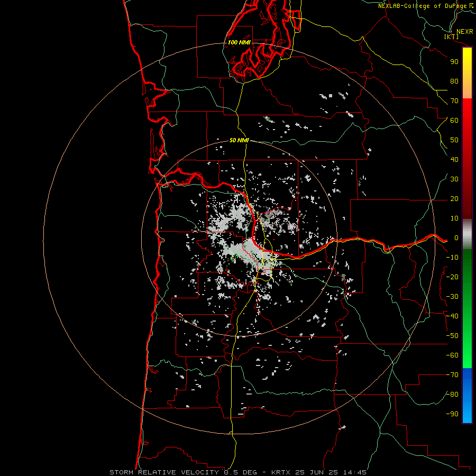The width and height of the screenshot is (476, 476).
Task: Select the -20 value on velocity scale
Action: coord(452,277)
